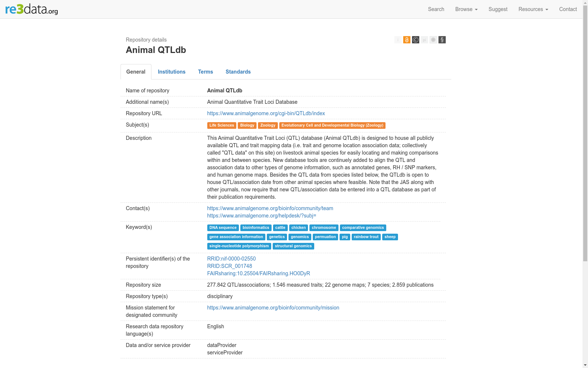Click the Zoology subject tag

268,125
